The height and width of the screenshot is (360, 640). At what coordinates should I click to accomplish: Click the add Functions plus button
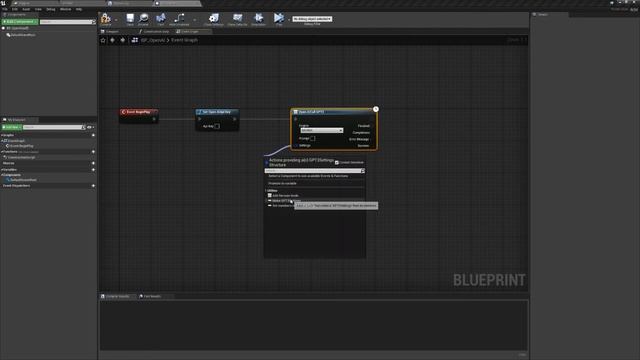coord(93,152)
